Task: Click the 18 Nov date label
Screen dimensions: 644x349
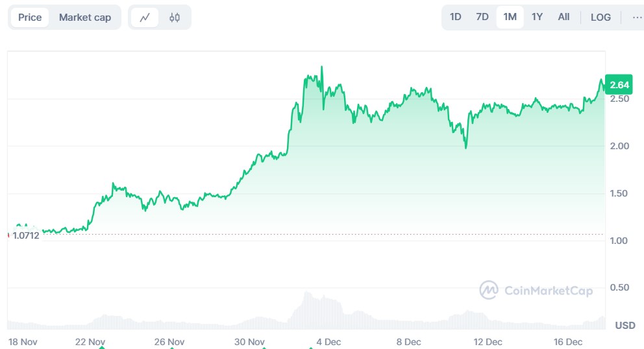Action: (x=21, y=341)
